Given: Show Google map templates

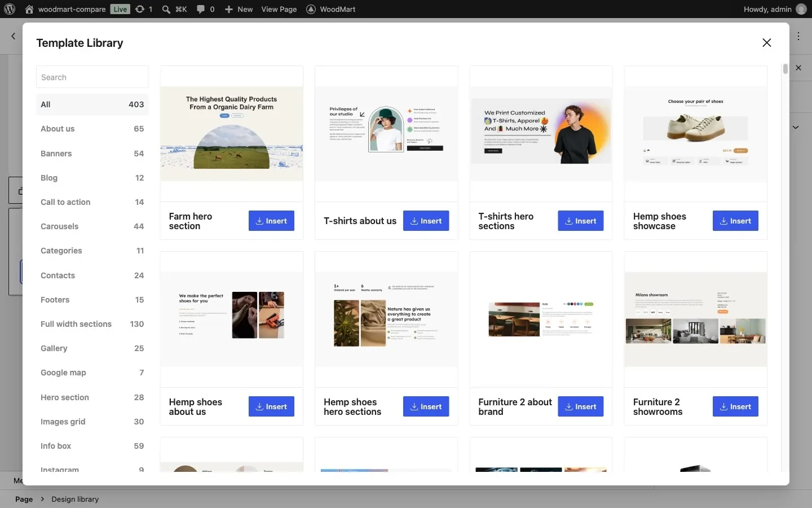Looking at the screenshot, I should [92, 373].
